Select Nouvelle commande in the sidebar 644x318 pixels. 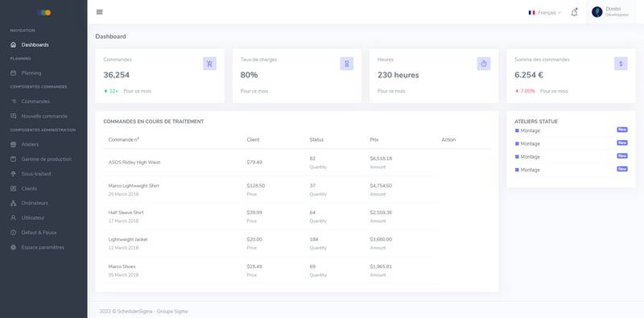pos(43,116)
